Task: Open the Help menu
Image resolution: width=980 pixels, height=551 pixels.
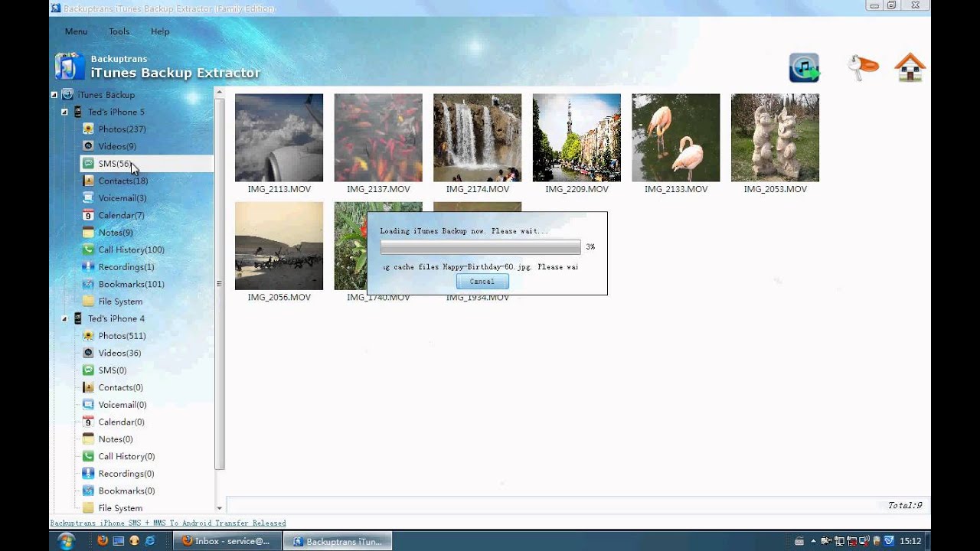Action: point(160,31)
